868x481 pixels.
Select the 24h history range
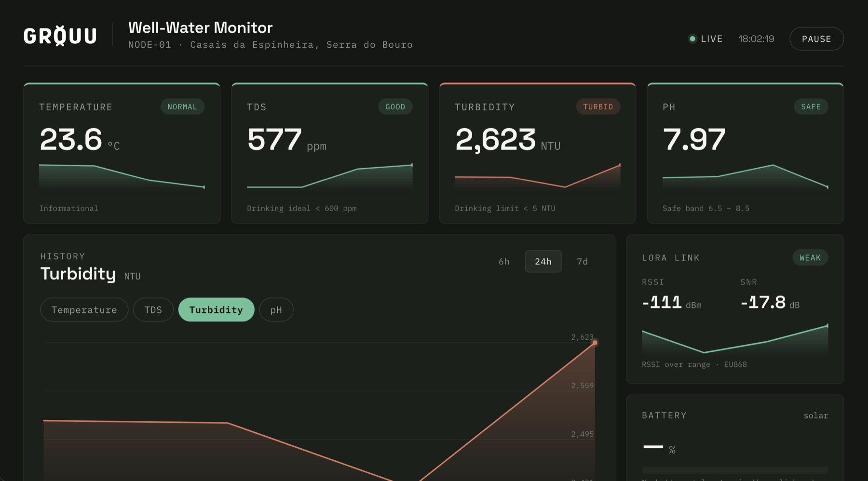(543, 261)
